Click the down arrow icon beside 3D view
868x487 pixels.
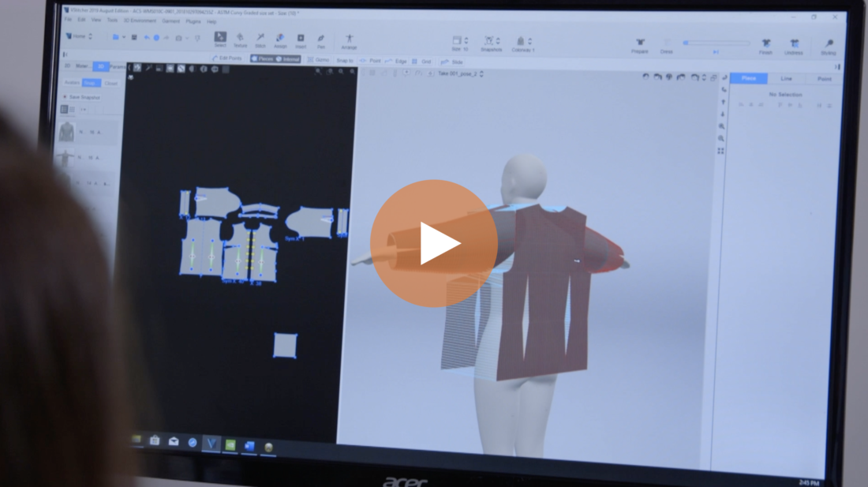coord(722,114)
